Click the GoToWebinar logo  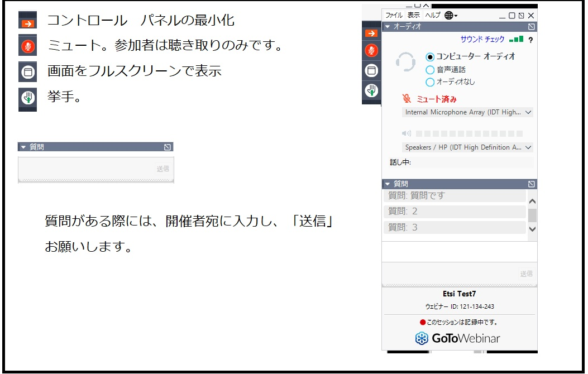[458, 338]
